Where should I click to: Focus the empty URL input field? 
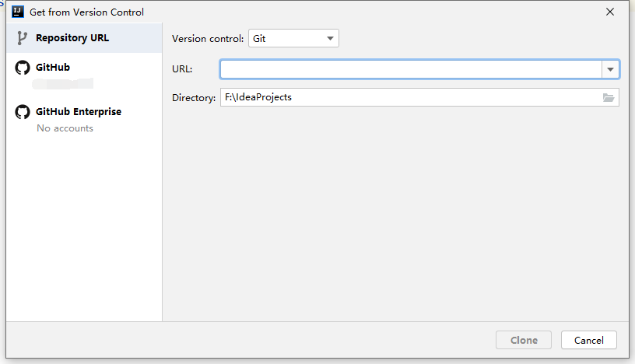pos(411,69)
